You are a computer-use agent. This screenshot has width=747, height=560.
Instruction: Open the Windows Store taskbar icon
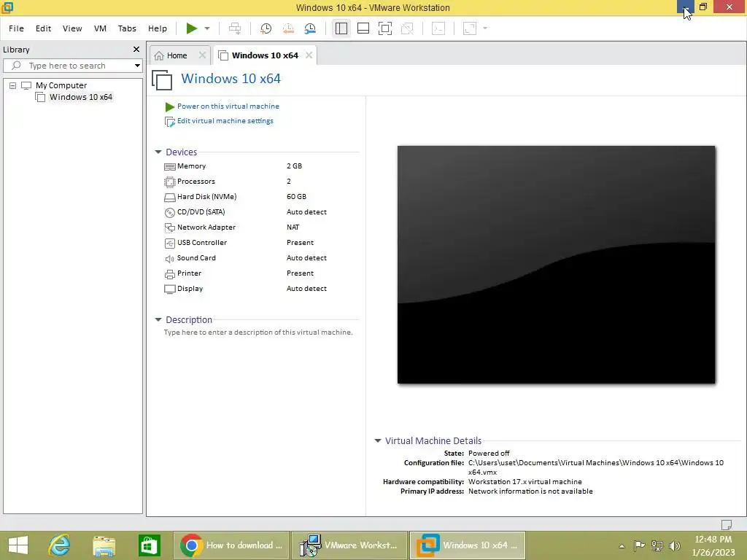(149, 545)
